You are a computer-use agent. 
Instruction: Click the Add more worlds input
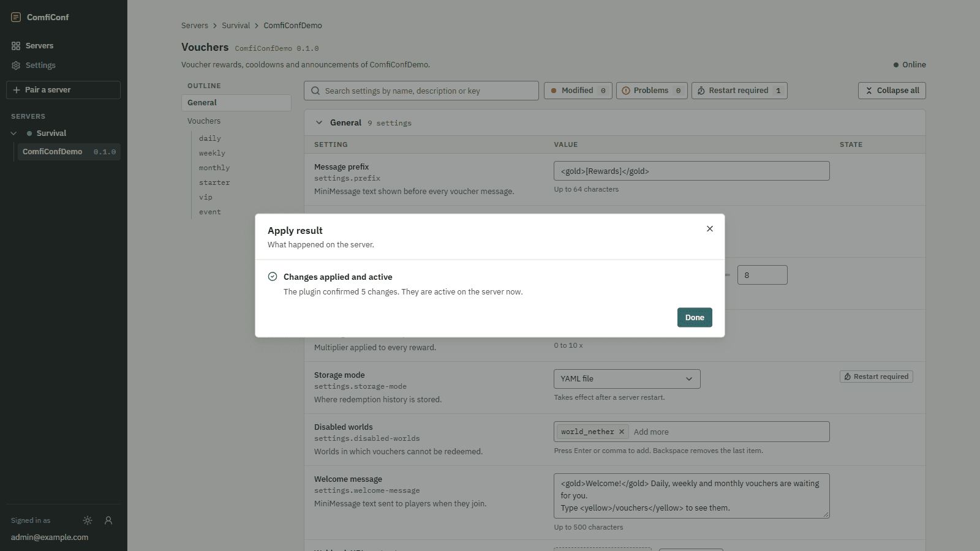click(729, 432)
